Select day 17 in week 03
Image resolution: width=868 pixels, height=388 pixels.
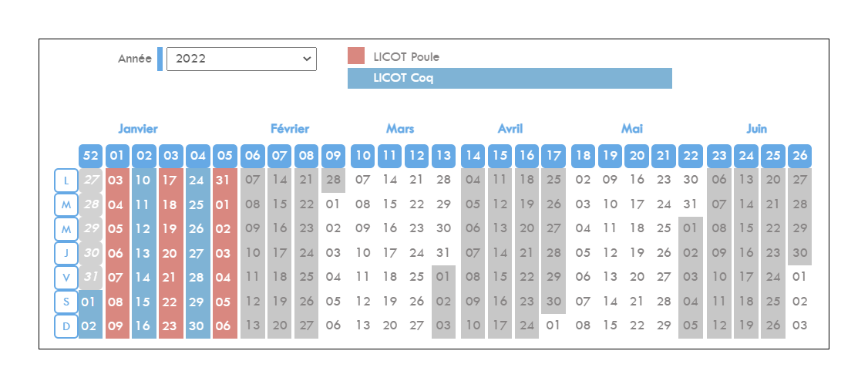(x=170, y=181)
